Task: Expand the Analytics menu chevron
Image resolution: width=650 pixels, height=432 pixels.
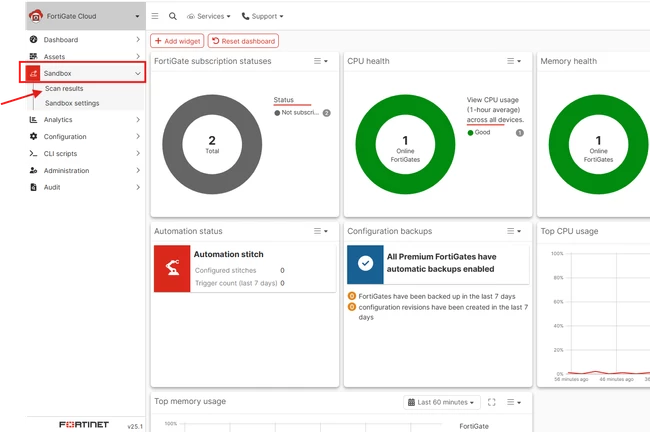Action: [138, 119]
